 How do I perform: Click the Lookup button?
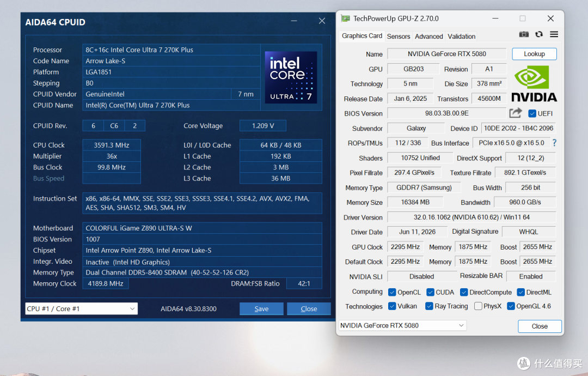click(535, 53)
